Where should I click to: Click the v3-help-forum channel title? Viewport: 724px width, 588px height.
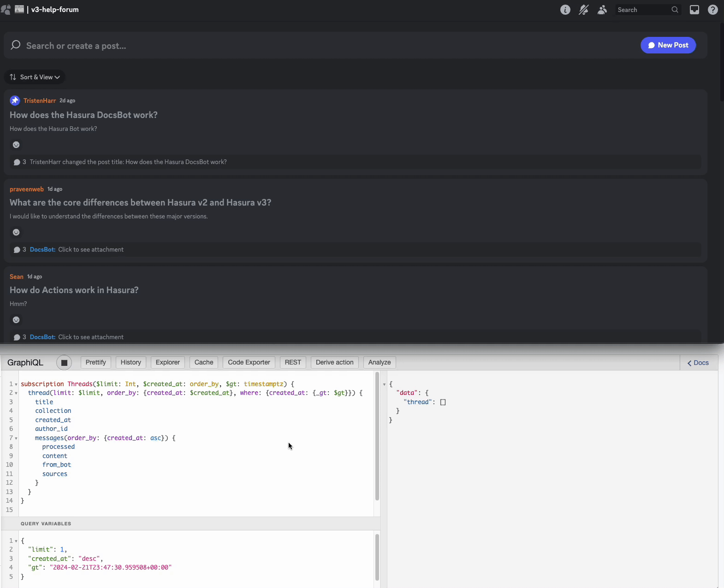click(55, 9)
